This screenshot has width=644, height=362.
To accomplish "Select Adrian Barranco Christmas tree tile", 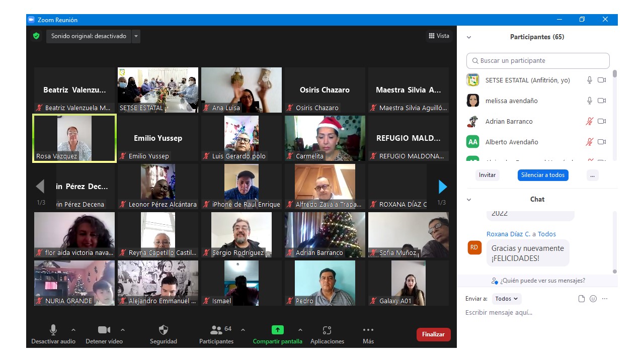I will 325,235.
